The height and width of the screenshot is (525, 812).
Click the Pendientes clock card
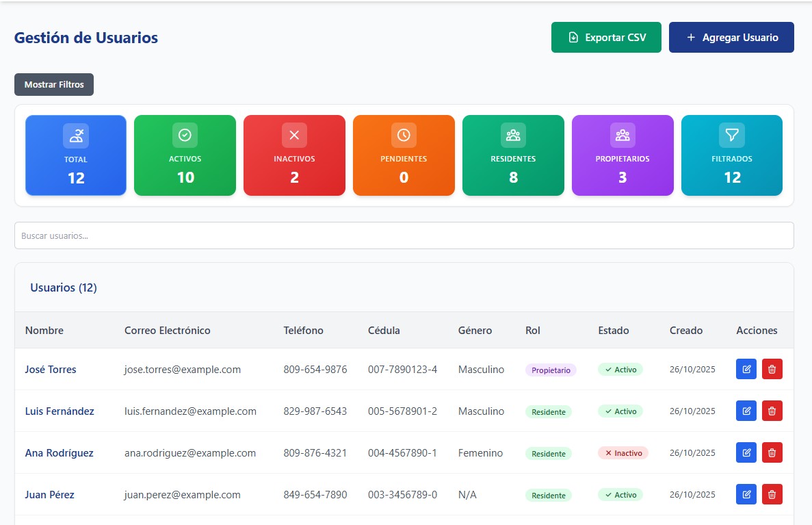click(404, 155)
